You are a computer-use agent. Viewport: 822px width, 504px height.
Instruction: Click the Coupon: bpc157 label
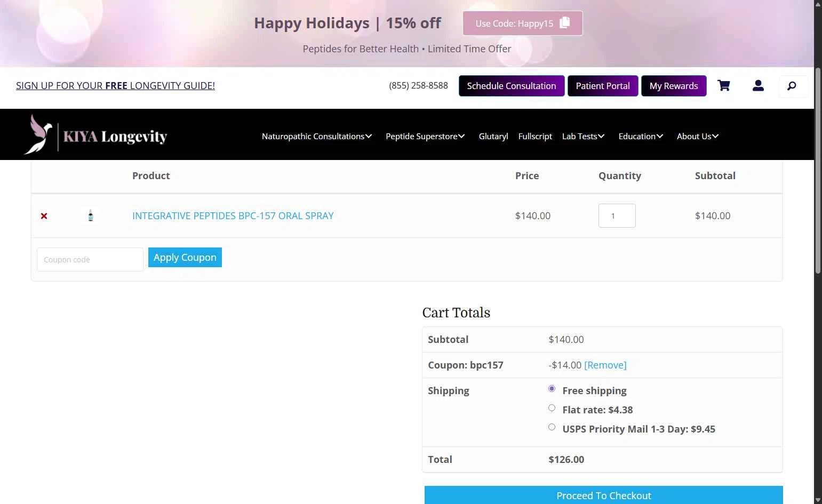point(466,365)
